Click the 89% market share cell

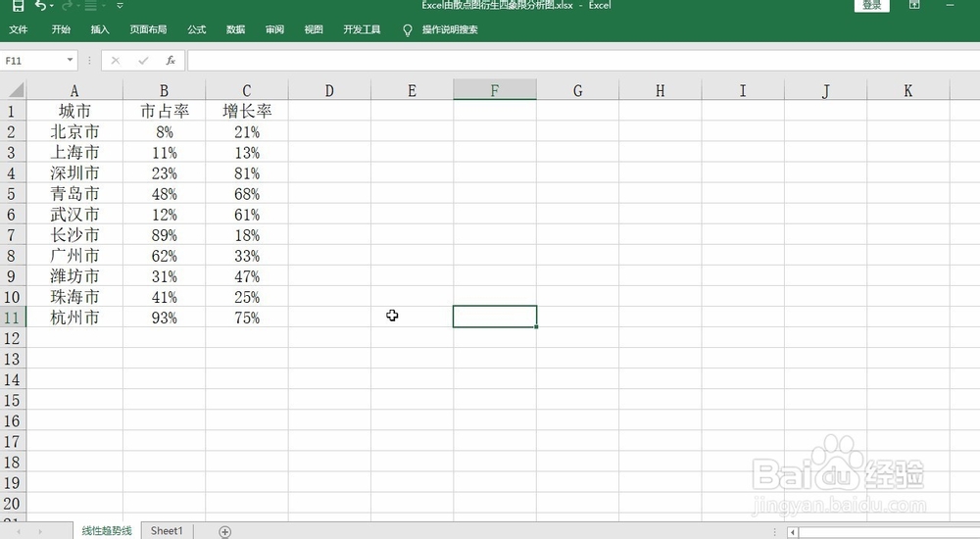click(164, 235)
